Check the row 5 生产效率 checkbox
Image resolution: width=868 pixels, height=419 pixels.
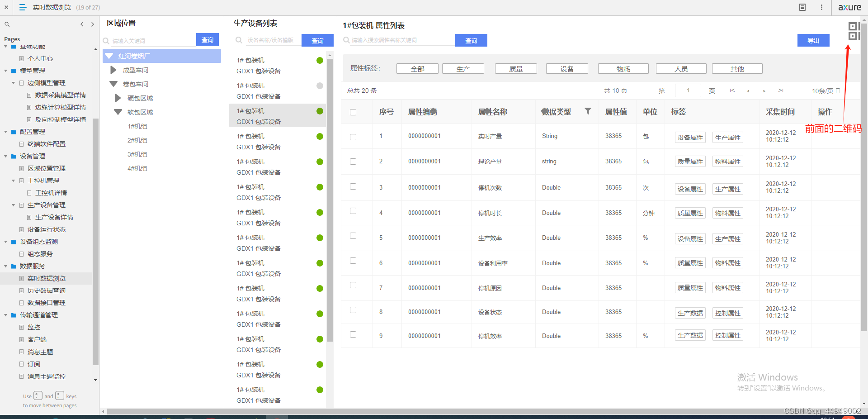tap(353, 236)
